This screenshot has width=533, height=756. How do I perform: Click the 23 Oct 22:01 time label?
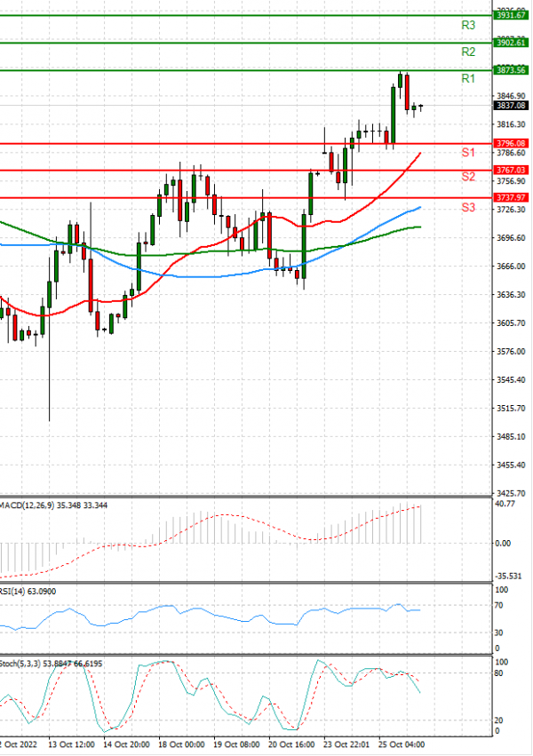[x=347, y=744]
